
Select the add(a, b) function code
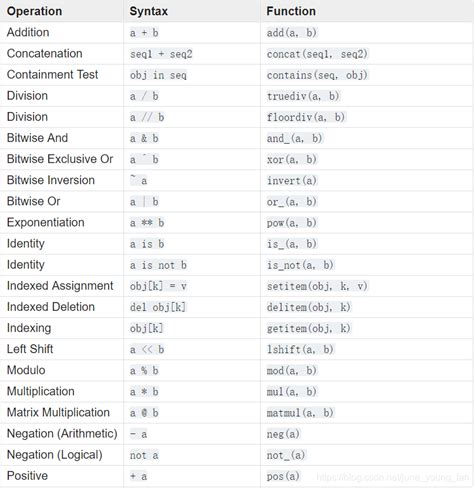click(292, 33)
